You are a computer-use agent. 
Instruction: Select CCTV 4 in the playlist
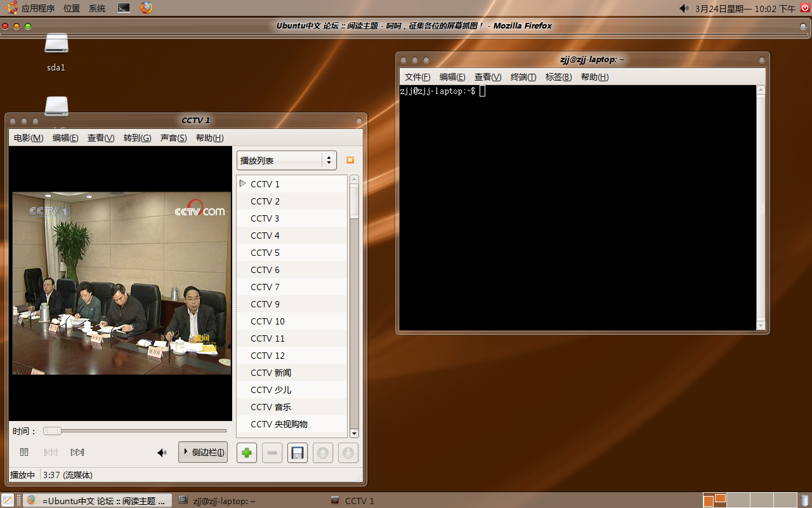(x=292, y=236)
